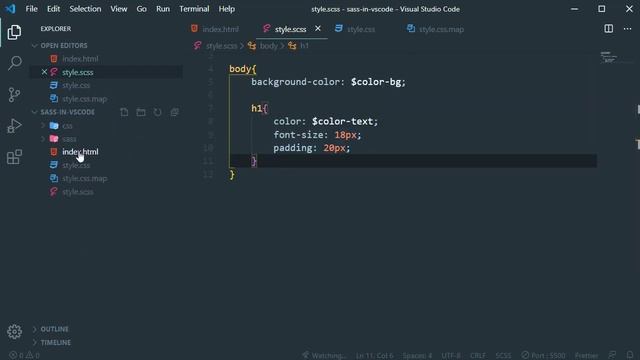The image size is (640, 360).
Task: Click the Ln 11, Col 6 cursor position
Action: pyautogui.click(x=374, y=356)
